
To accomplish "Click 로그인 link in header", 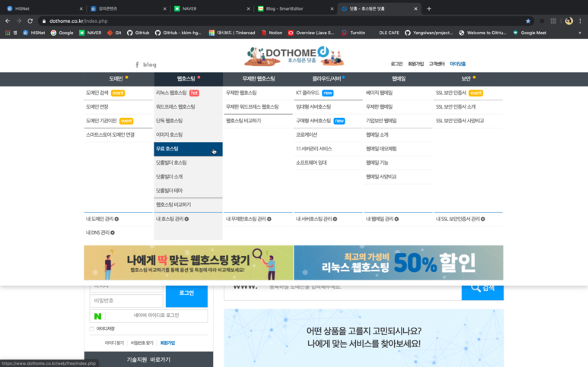I will point(396,64).
